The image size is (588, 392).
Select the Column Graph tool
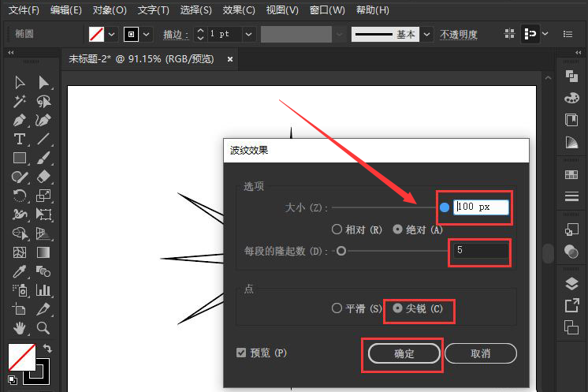43,290
